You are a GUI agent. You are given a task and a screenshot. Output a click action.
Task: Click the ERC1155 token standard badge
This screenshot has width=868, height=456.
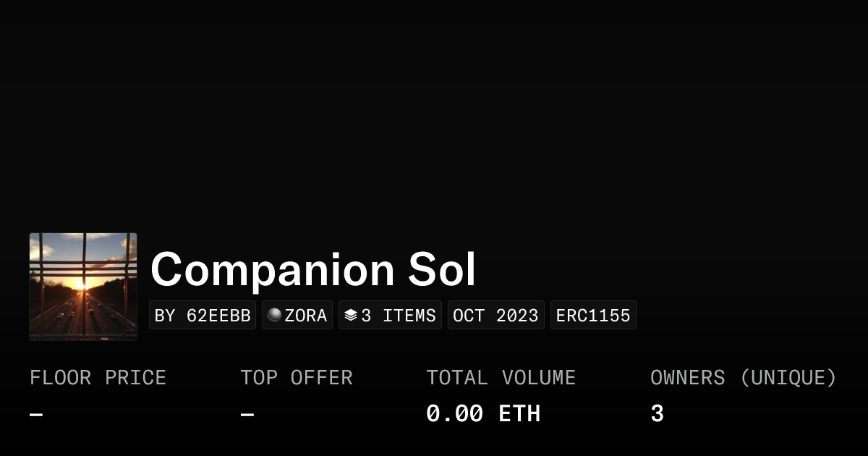[x=593, y=316]
